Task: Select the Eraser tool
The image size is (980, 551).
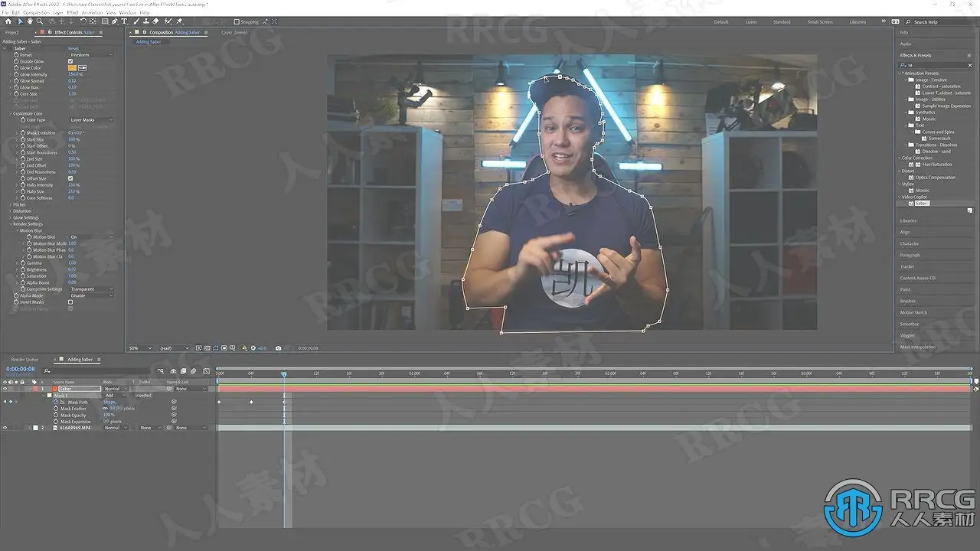Action: click(x=155, y=21)
